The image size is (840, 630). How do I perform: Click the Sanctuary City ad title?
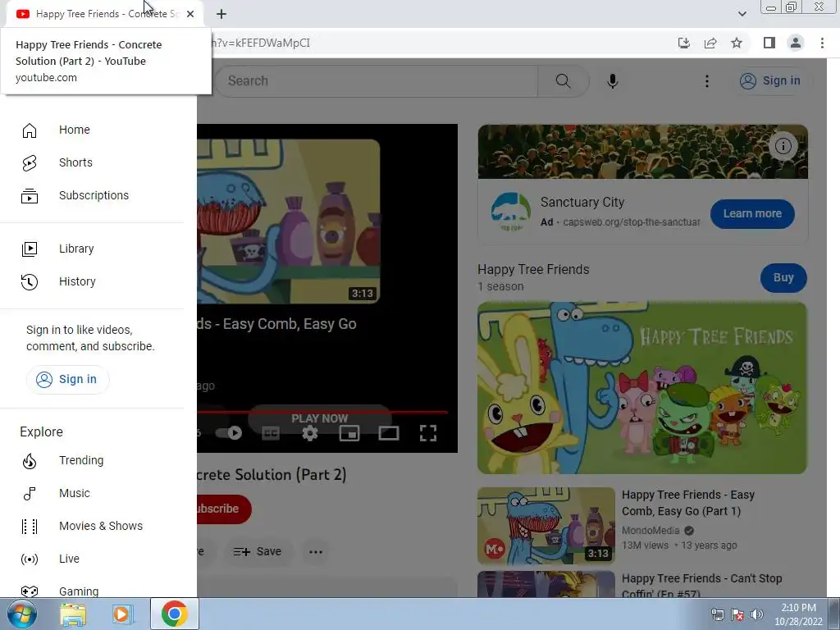point(582,203)
